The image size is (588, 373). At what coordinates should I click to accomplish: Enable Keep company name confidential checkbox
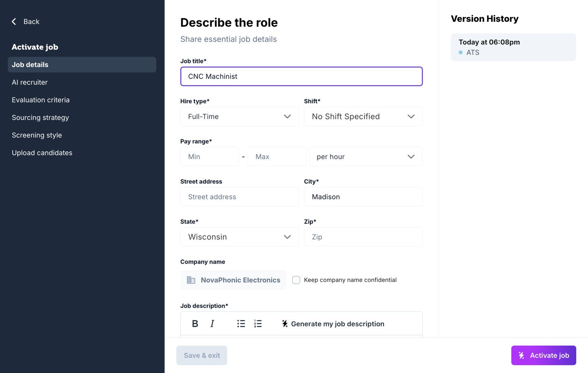[x=296, y=280]
